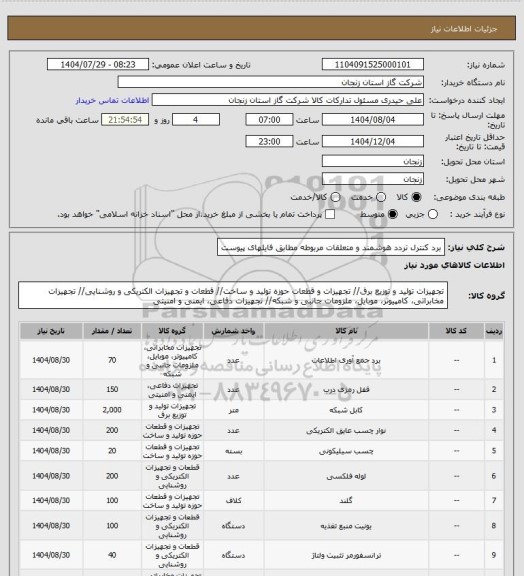Image resolution: width=524 pixels, height=576 pixels.
Task: Click the buyer name field شرکت گاز استان زنجان
Action: [x=270, y=82]
